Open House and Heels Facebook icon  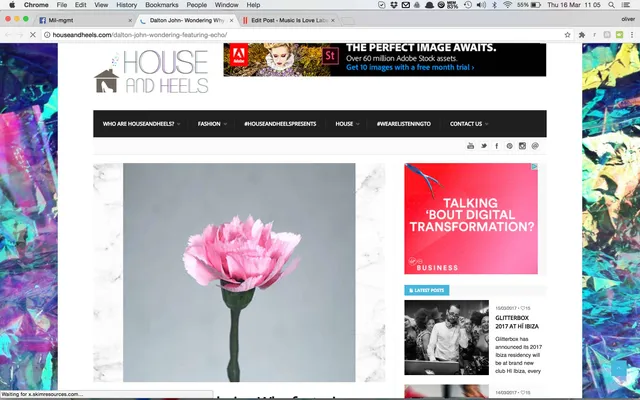497,146
